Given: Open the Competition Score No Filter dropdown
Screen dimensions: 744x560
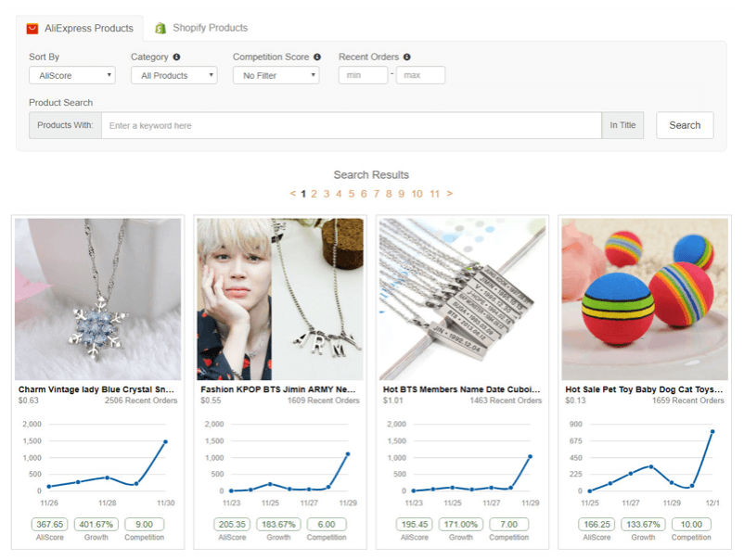Looking at the screenshot, I should click(x=276, y=75).
